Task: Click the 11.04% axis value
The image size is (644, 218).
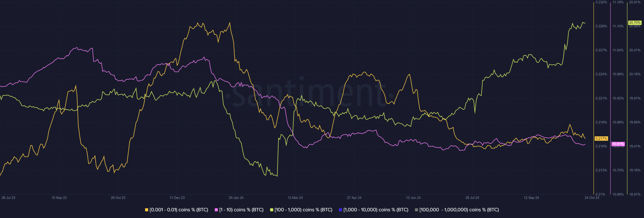Action: [618, 50]
